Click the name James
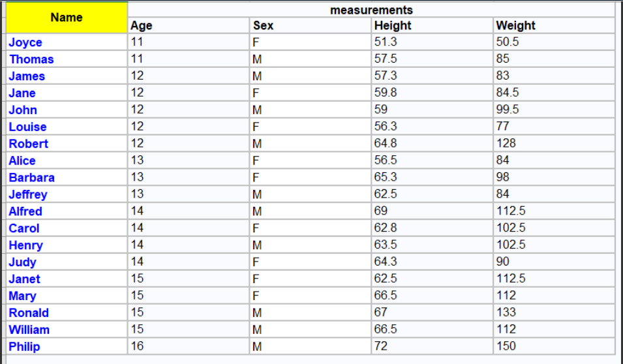623x364 pixels. pos(27,76)
